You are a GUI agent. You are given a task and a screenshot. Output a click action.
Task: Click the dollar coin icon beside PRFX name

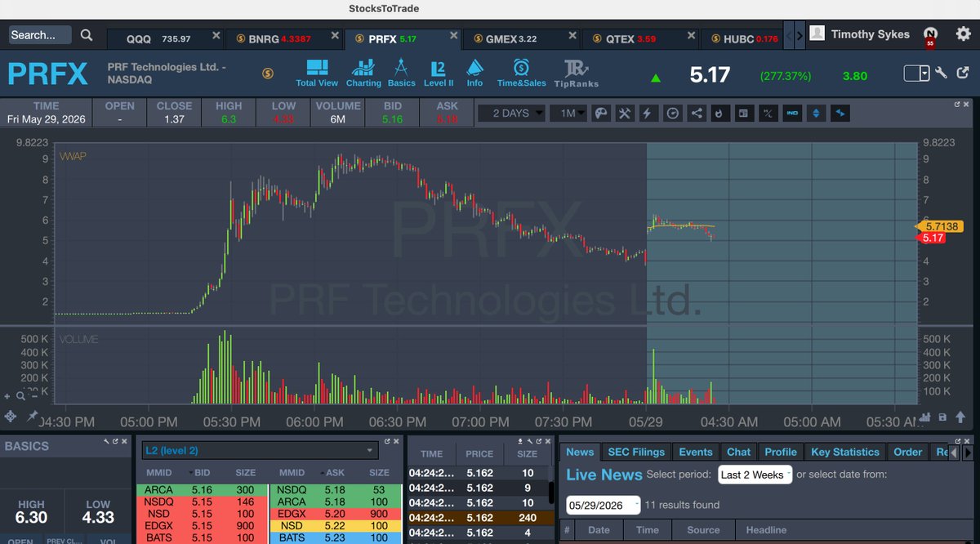[x=268, y=74]
